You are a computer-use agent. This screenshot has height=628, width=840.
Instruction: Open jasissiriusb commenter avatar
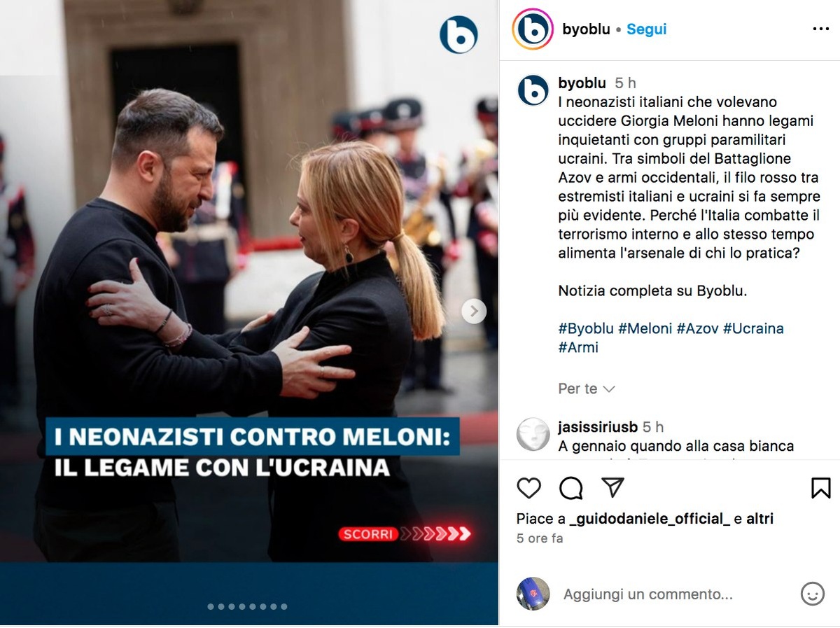533,434
